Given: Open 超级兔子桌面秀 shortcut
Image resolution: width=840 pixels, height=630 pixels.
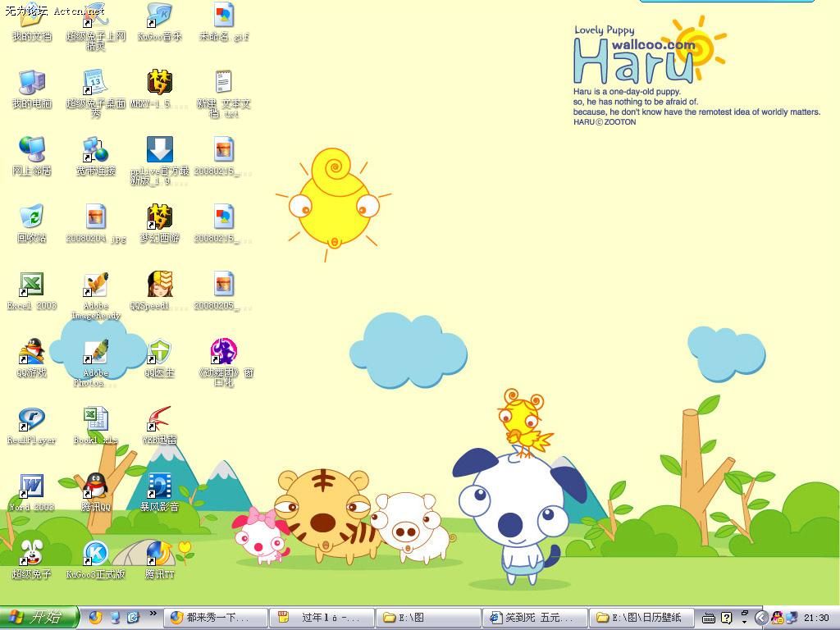Looking at the screenshot, I should tap(95, 94).
